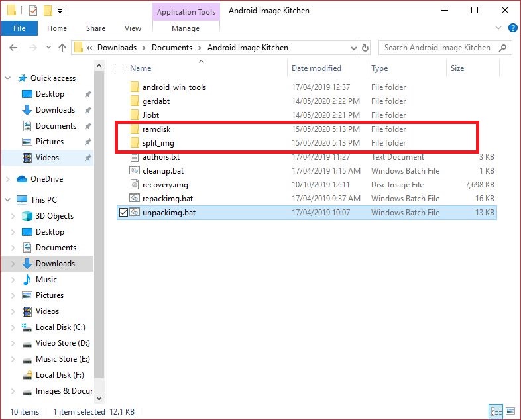The width and height of the screenshot is (521, 420).
Task: Toggle the select-all checkbox in header
Action: pyautogui.click(x=119, y=68)
